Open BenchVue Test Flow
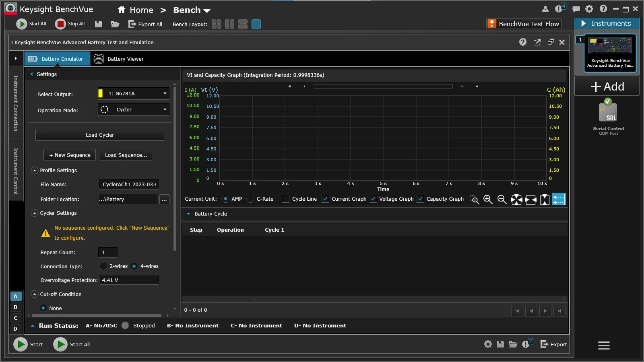This screenshot has height=362, width=644. click(524, 24)
